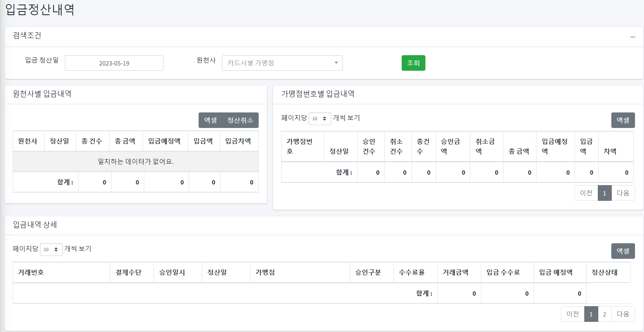Sort by 거래번호 column header

31,272
